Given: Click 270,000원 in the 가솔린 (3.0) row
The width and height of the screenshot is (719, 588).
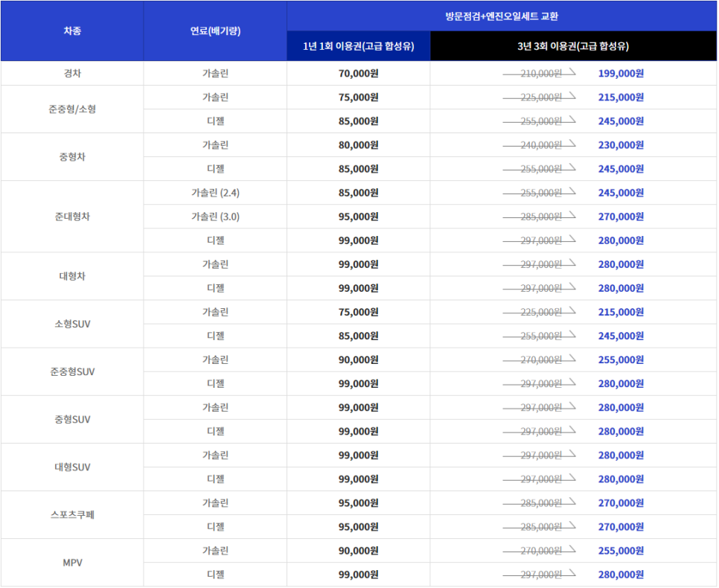Looking at the screenshot, I should 621,217.
